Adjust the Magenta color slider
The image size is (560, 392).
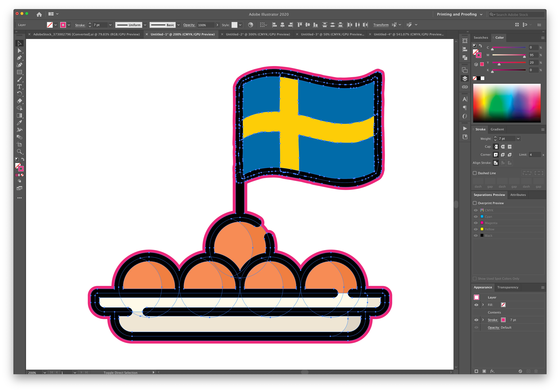[x=524, y=56]
